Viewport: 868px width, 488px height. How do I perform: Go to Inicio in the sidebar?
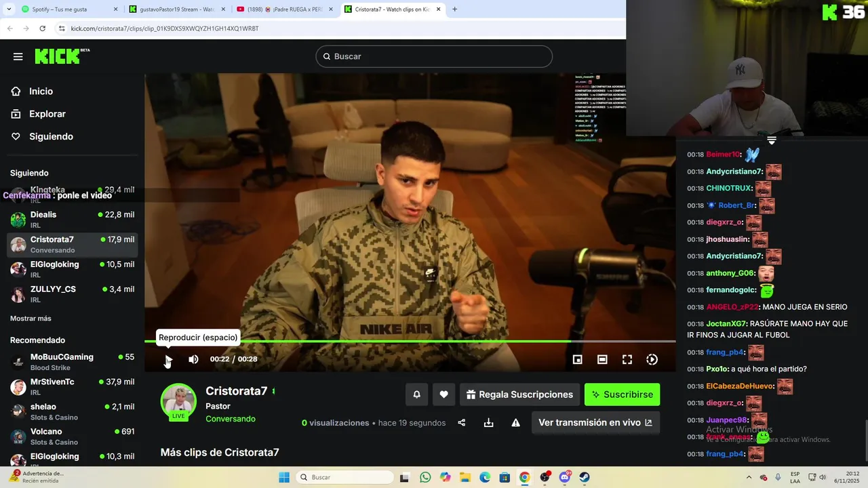tap(41, 91)
